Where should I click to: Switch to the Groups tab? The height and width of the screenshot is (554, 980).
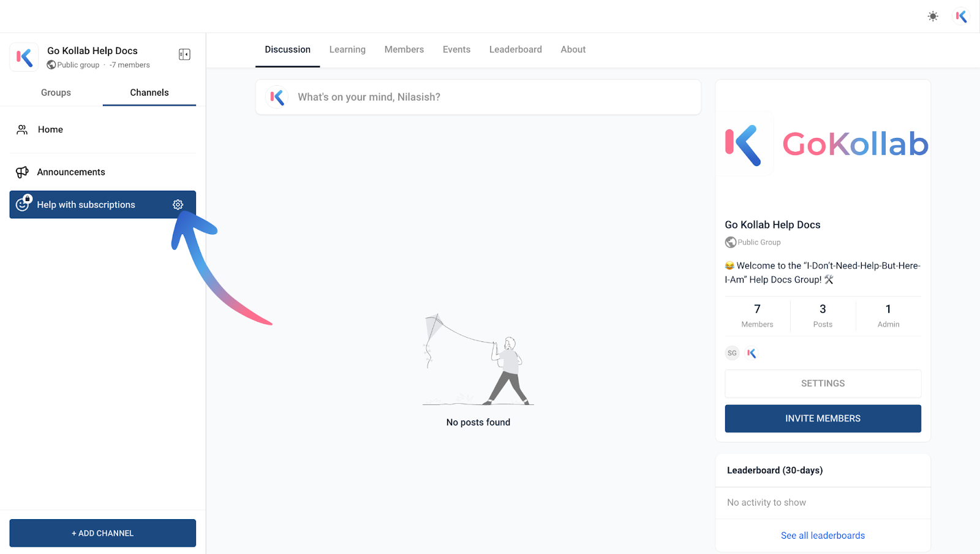pyautogui.click(x=56, y=93)
